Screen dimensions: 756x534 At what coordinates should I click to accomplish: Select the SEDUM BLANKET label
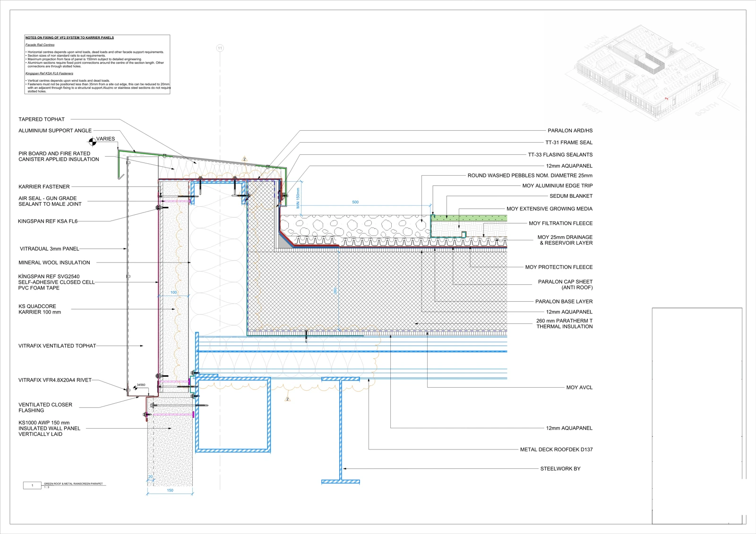pyautogui.click(x=571, y=196)
